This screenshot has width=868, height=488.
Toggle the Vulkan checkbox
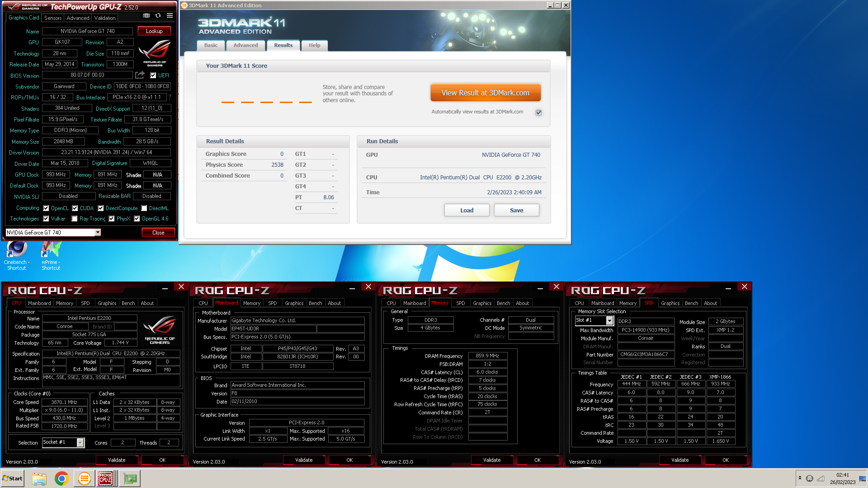[x=46, y=219]
